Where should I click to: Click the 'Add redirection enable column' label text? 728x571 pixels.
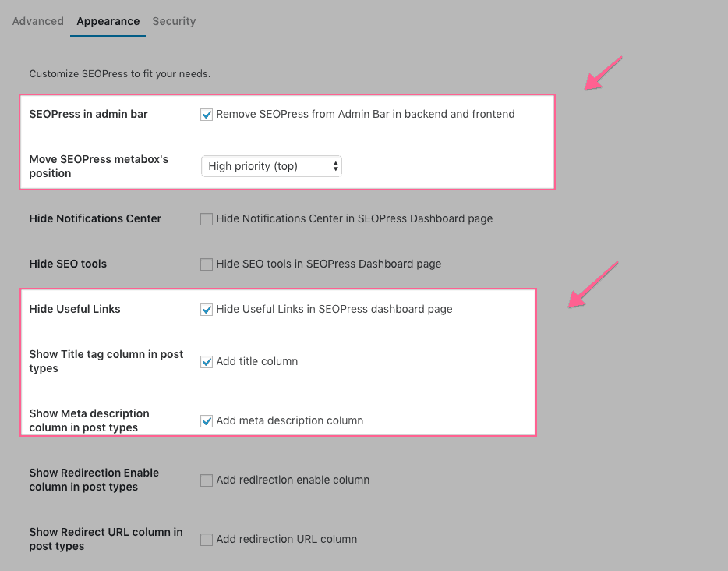293,480
